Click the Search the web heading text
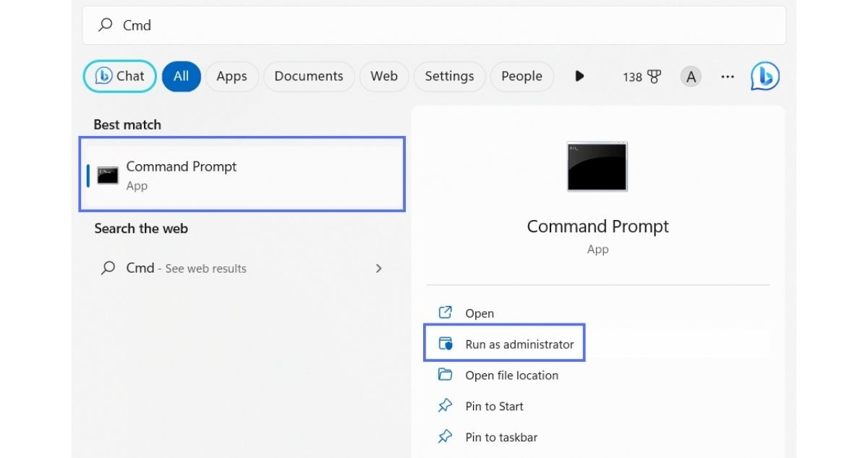The image size is (868, 458). tap(141, 229)
